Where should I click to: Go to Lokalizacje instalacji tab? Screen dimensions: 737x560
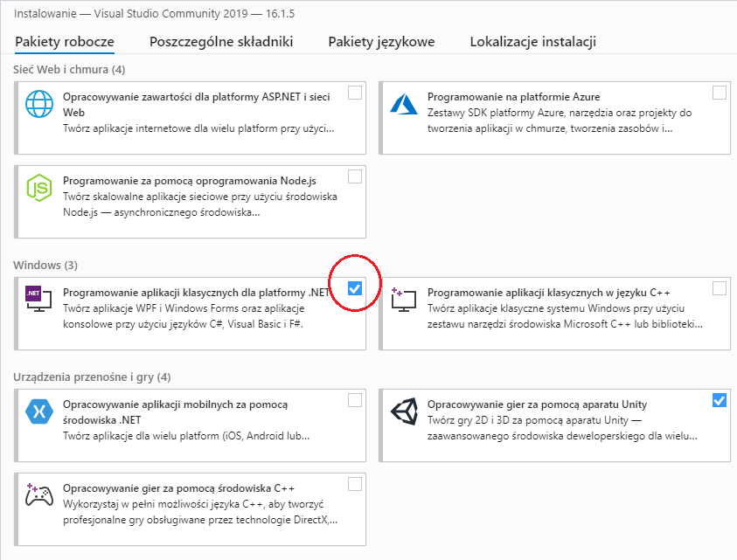[533, 42]
